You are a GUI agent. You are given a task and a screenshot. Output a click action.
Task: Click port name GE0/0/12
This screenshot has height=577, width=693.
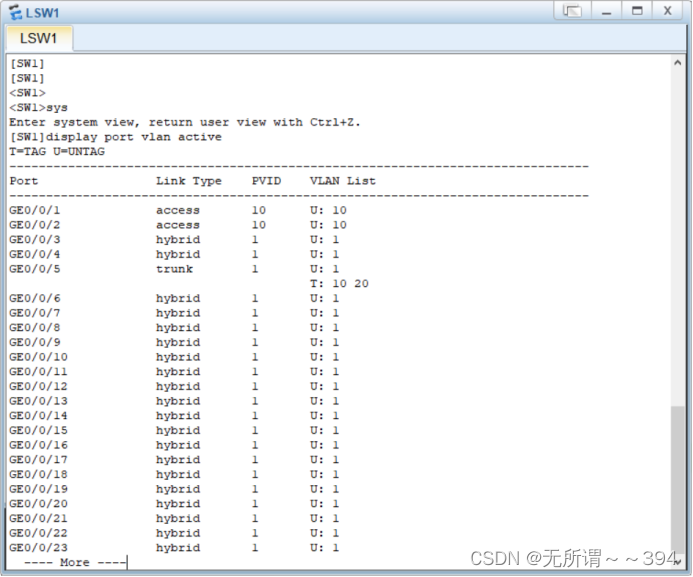(38, 386)
